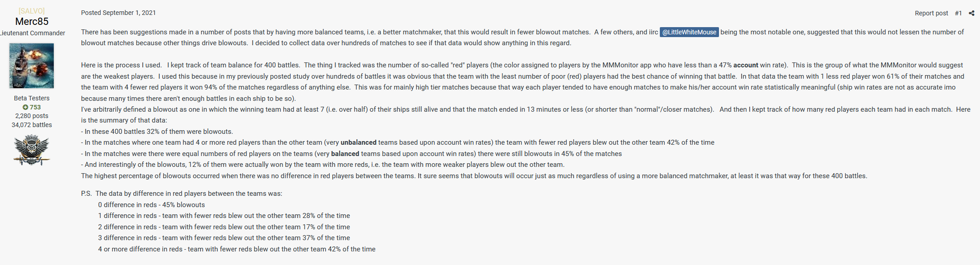
Task: Click the 34,072 battles count
Action: pyautogui.click(x=32, y=125)
